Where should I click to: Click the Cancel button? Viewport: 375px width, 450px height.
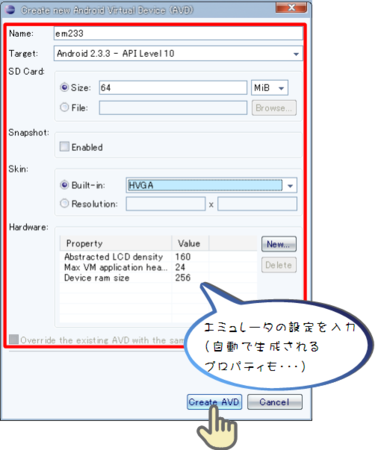point(275,402)
